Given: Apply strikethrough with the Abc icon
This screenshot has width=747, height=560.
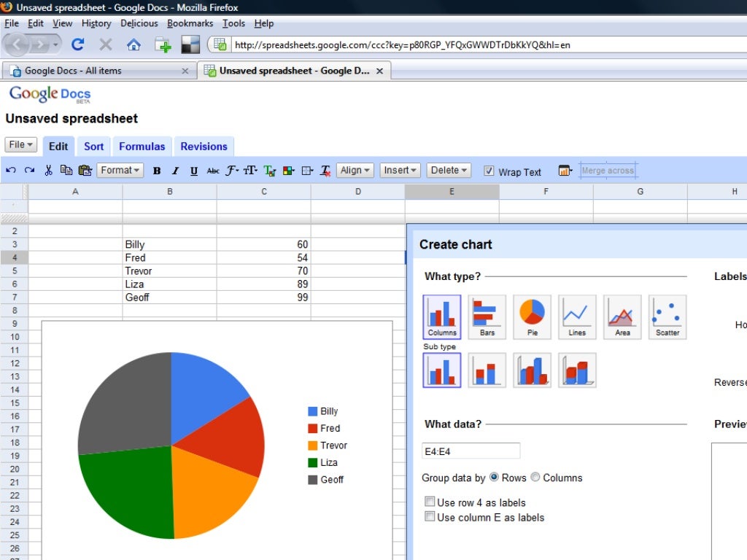Looking at the screenshot, I should tap(213, 171).
